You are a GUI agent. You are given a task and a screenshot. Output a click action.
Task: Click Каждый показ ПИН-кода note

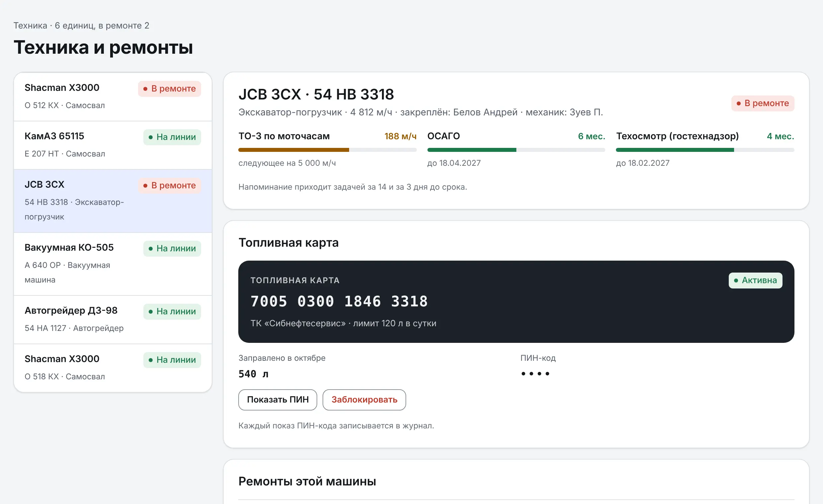click(x=337, y=425)
